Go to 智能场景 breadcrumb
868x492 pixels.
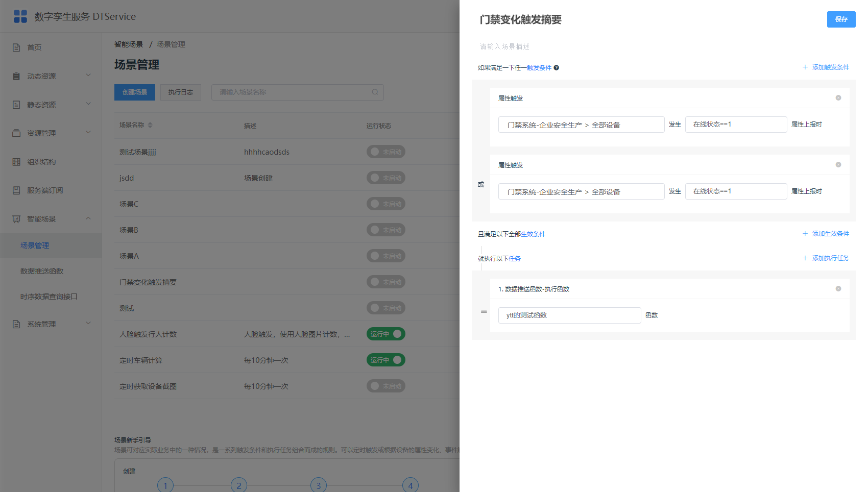coord(129,44)
